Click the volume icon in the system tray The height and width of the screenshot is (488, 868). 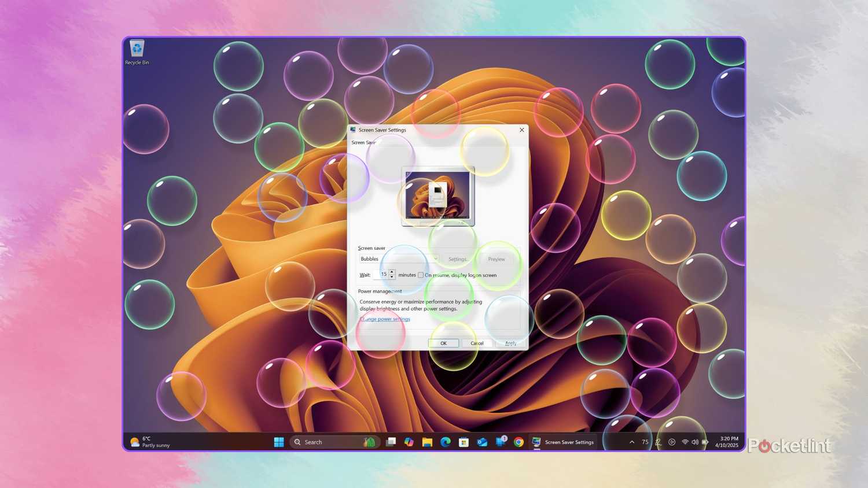click(x=694, y=442)
